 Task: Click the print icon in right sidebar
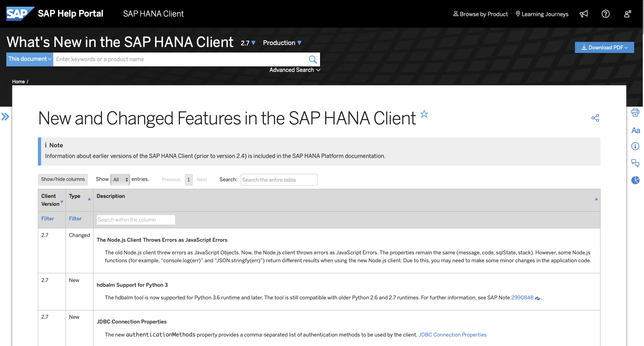point(635,113)
